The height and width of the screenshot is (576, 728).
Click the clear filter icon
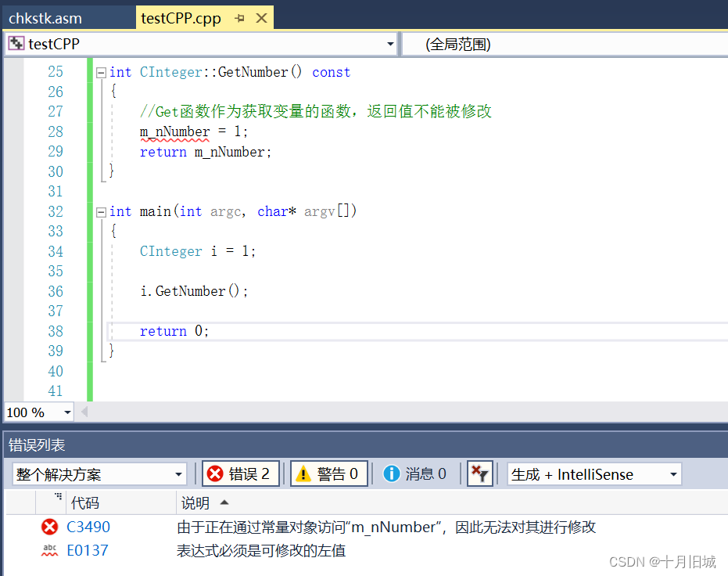point(479,473)
